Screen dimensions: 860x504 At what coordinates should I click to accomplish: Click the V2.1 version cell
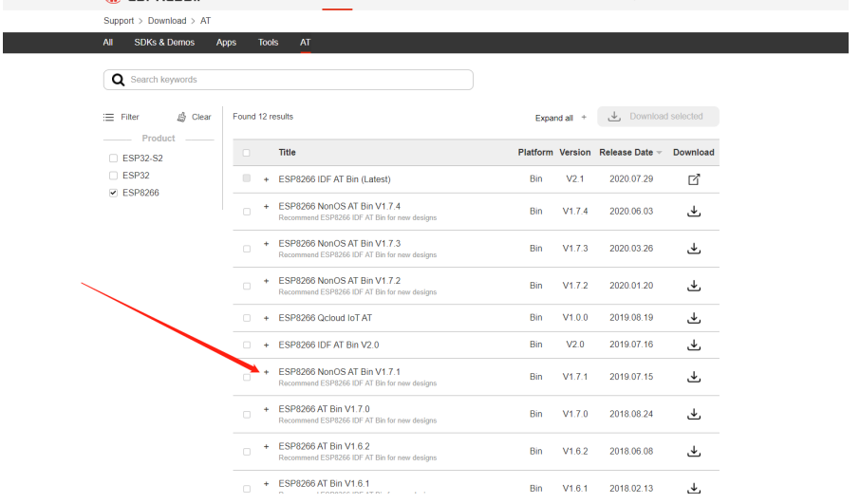(575, 178)
